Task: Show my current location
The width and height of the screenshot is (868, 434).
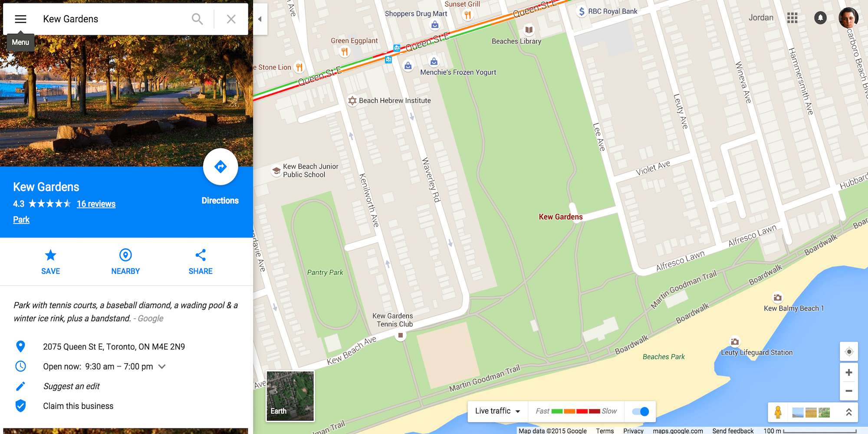Action: [x=849, y=352]
